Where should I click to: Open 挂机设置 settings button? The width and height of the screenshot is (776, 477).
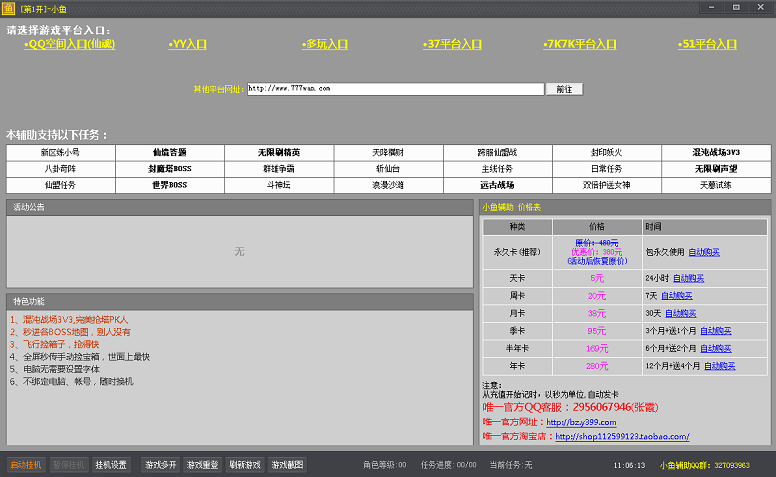pyautogui.click(x=111, y=465)
